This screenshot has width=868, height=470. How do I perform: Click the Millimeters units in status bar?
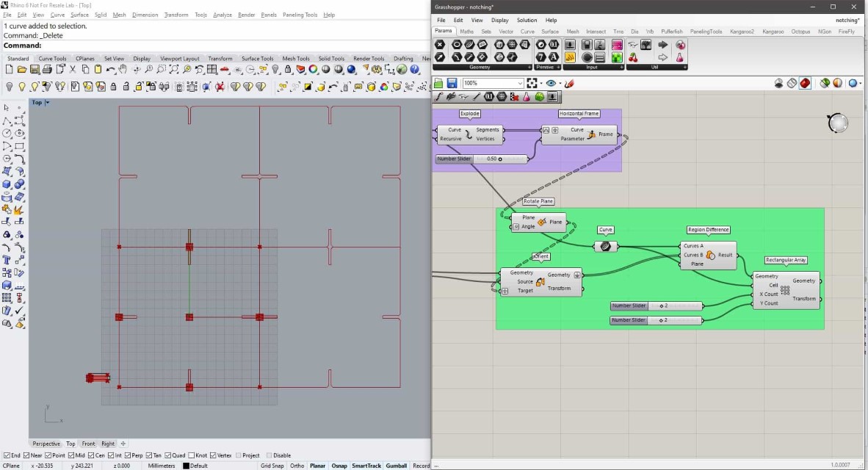pyautogui.click(x=161, y=466)
